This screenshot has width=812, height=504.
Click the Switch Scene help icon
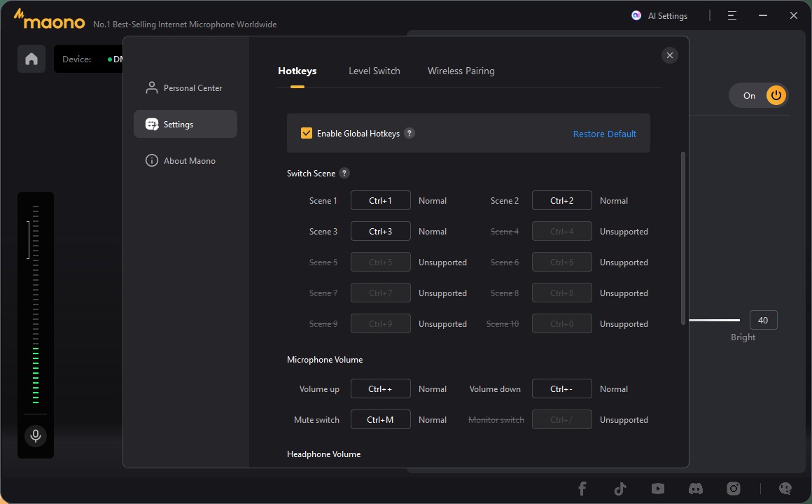(x=344, y=173)
